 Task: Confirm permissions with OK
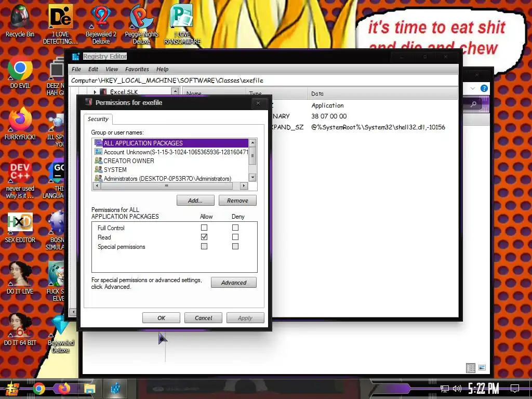pos(161,318)
